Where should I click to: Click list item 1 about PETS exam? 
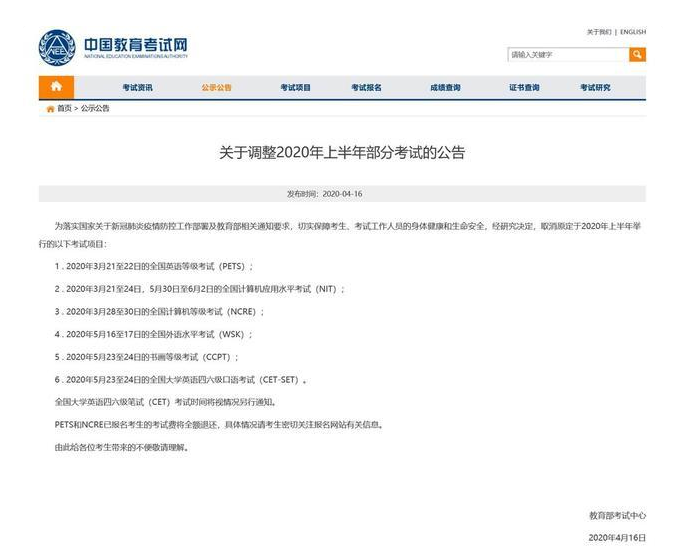coord(154,266)
